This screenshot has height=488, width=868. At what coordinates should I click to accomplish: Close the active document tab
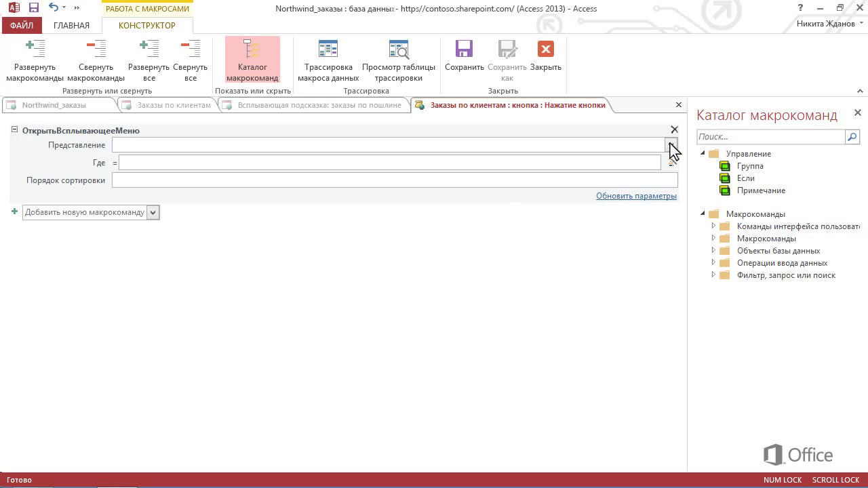pos(678,105)
